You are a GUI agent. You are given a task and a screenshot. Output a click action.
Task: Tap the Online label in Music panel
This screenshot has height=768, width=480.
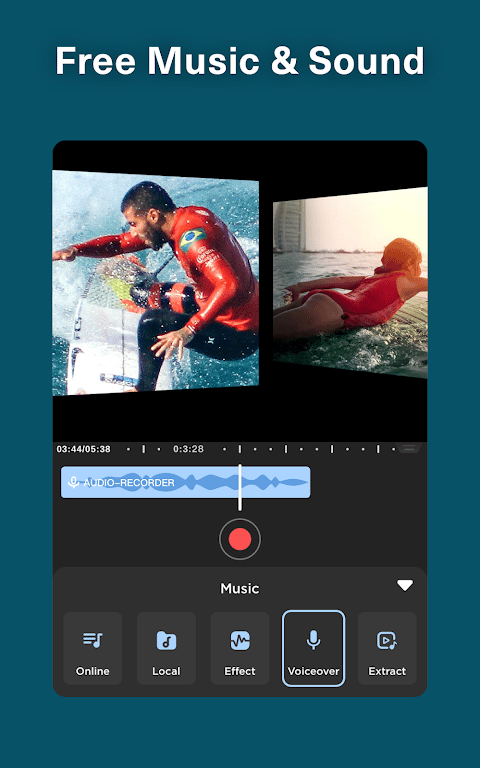pos(93,671)
